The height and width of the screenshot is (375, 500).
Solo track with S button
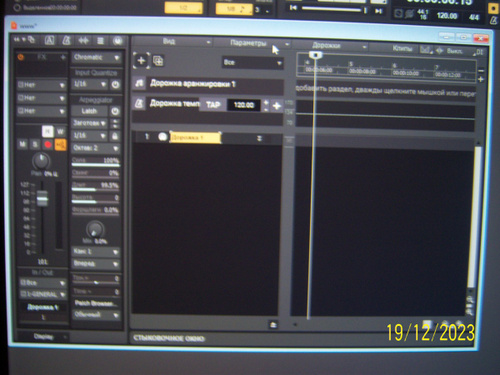[35, 145]
